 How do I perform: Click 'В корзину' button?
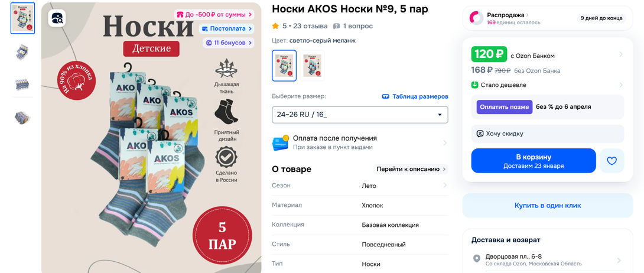[x=534, y=161]
